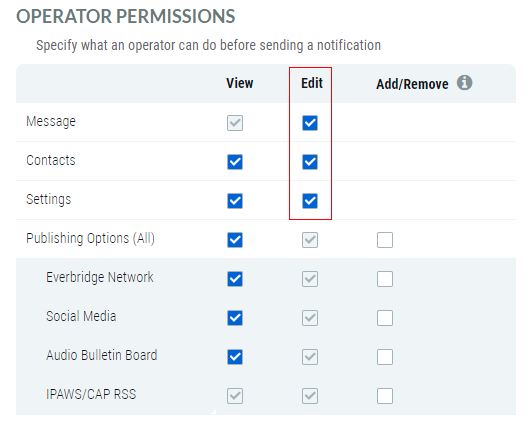Screen dimensions: 529x432
Task: Click the Edit column header
Action: (312, 83)
